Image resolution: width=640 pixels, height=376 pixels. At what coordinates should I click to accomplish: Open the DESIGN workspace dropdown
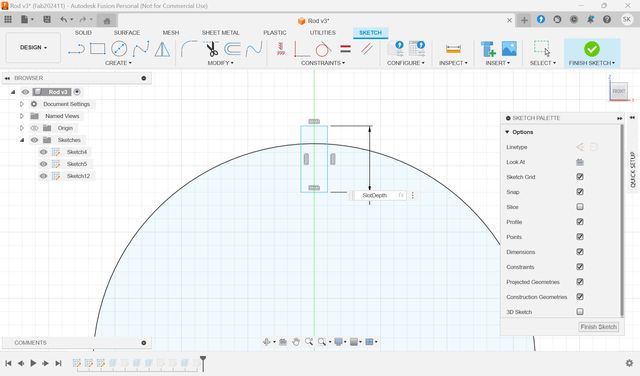(33, 48)
